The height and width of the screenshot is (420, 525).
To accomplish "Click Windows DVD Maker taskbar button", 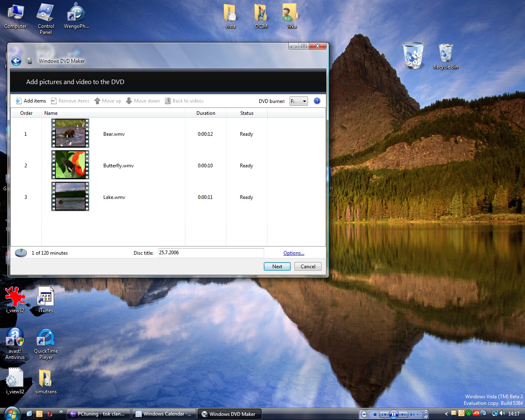I will (230, 414).
